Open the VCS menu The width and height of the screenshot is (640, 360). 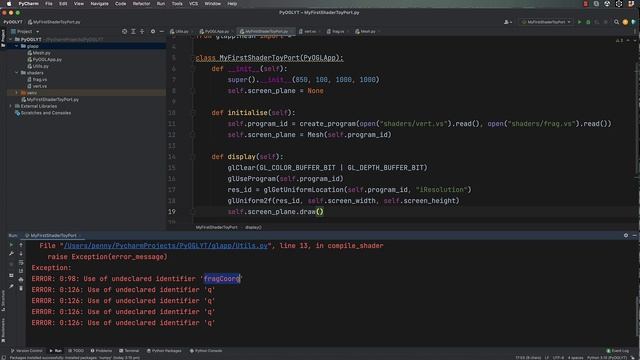click(193, 4)
